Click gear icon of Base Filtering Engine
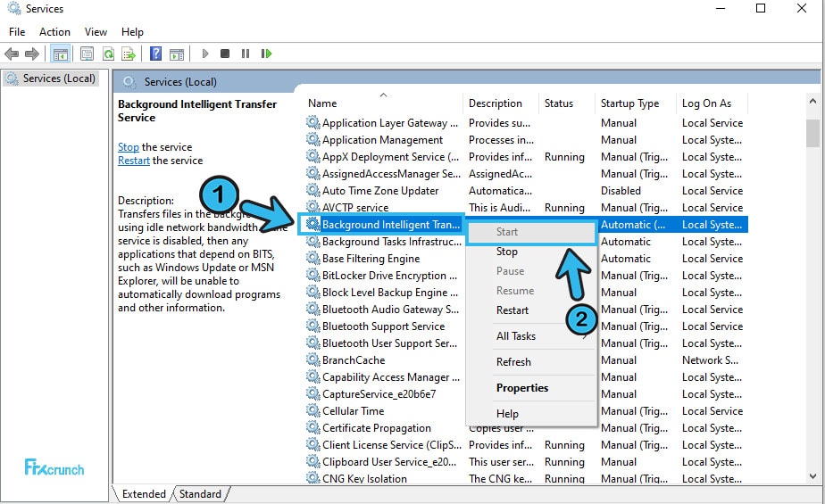 (313, 258)
